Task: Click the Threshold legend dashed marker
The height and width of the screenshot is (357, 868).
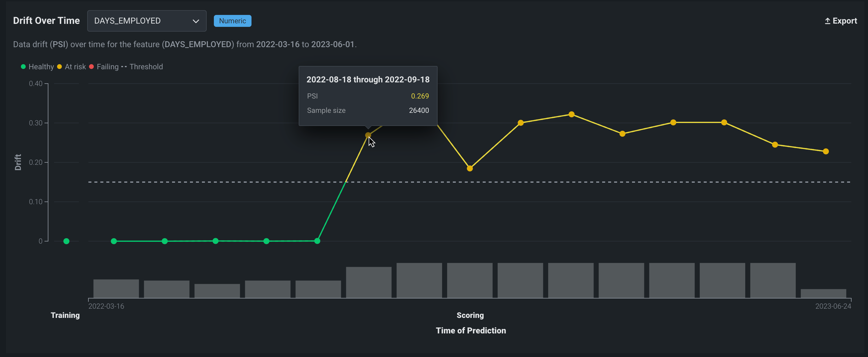Action: click(124, 67)
